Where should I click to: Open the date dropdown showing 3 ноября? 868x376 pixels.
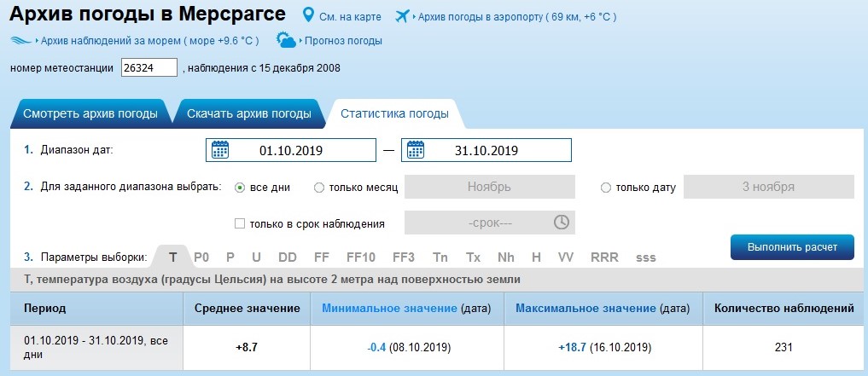click(x=768, y=187)
